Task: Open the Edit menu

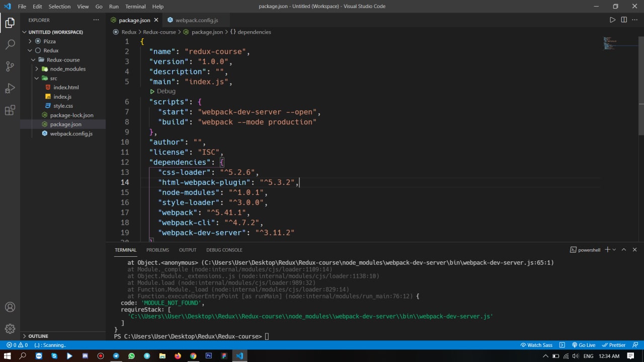Action: point(38,7)
